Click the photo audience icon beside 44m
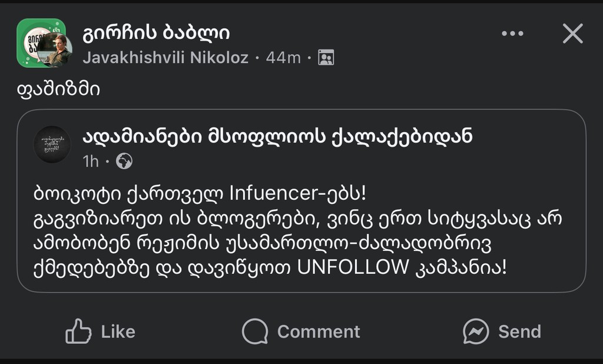The height and width of the screenshot is (364, 603). (326, 58)
